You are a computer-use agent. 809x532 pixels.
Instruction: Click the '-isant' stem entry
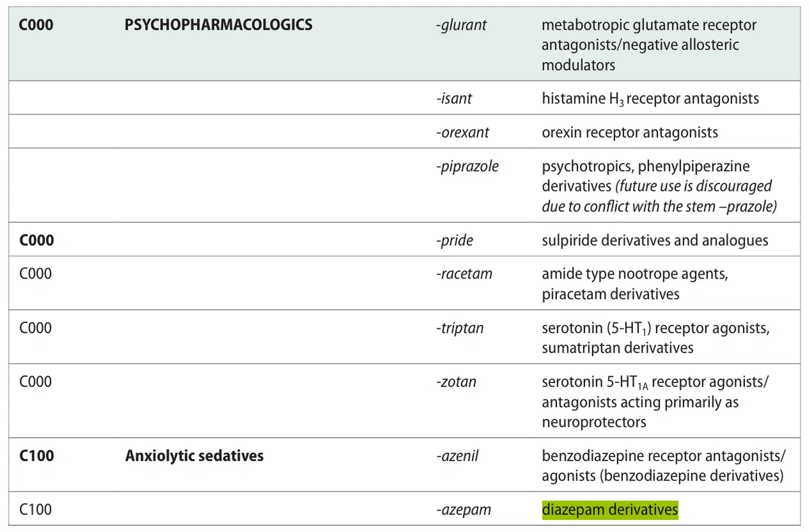click(x=454, y=98)
